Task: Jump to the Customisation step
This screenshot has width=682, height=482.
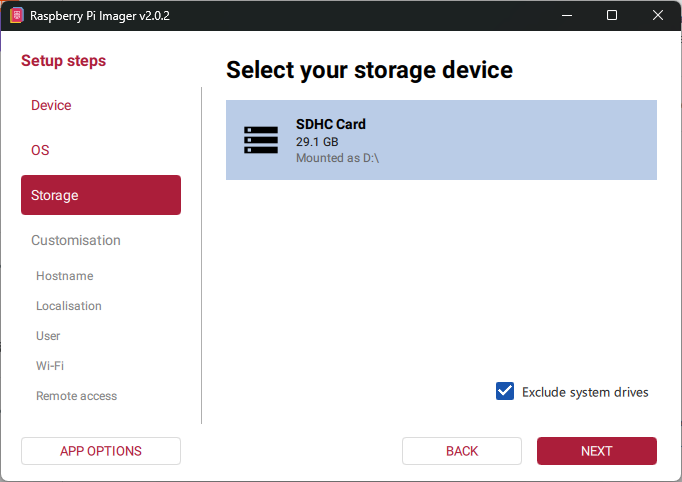Action: tap(76, 240)
